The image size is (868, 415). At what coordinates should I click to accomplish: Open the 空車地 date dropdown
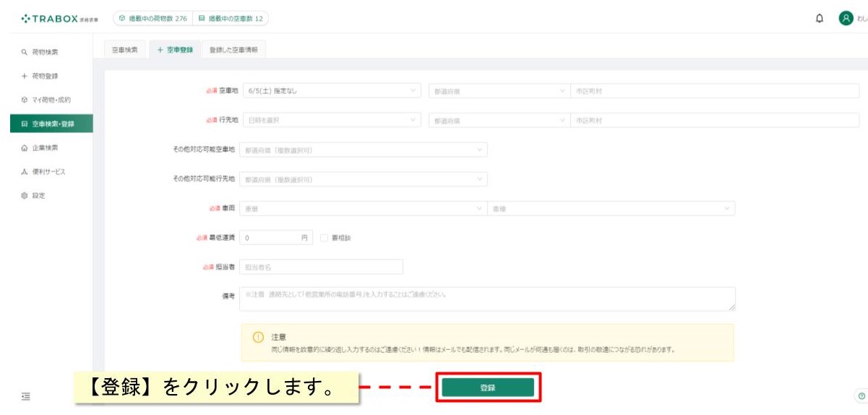point(332,91)
